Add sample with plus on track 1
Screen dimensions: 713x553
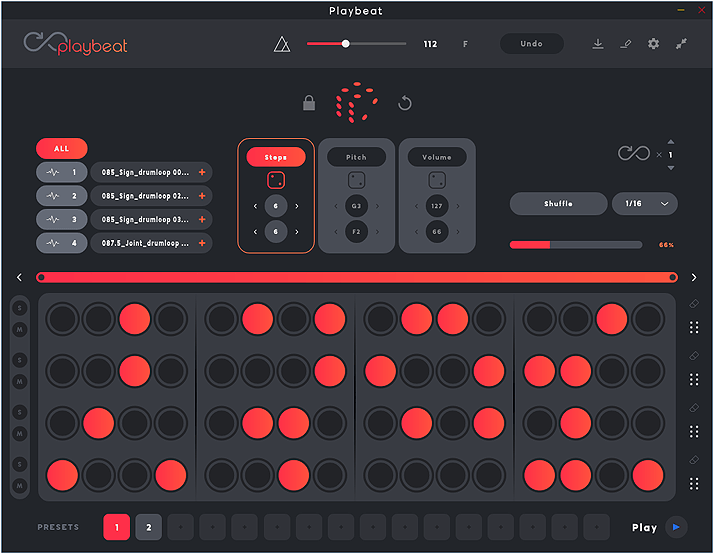point(202,172)
